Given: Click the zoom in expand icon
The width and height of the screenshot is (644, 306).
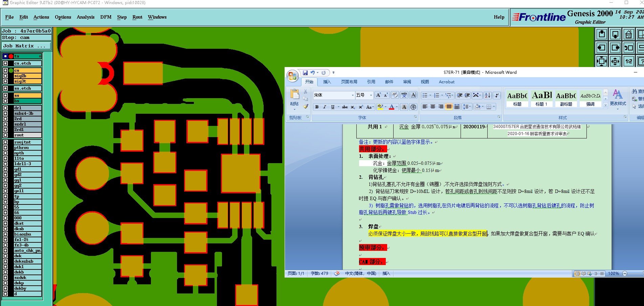Looking at the screenshot, I should tap(602, 61).
